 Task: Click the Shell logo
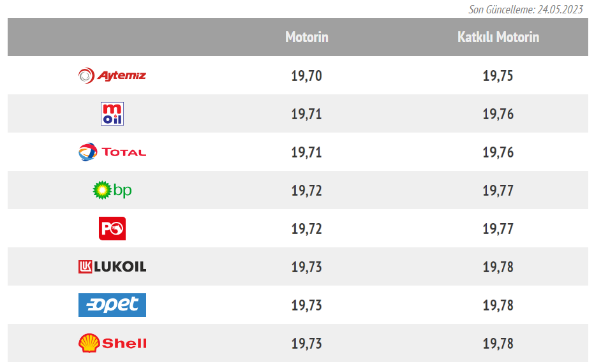112,343
